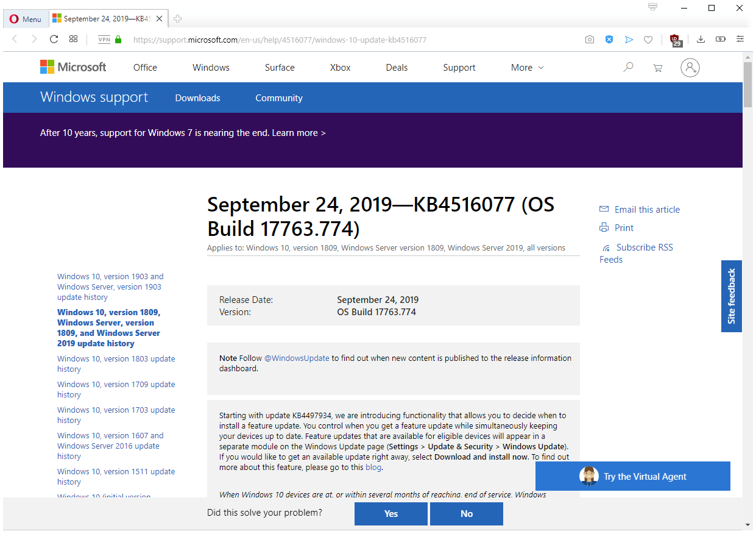The image size is (756, 534).
Task: Click the OS Build 17763.774 version value
Action: pyautogui.click(x=376, y=312)
